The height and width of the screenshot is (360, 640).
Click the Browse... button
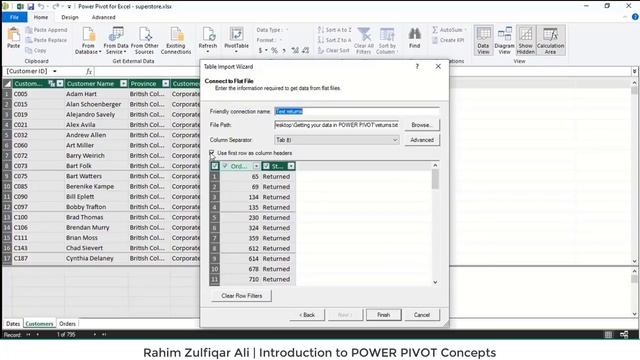pyautogui.click(x=422, y=125)
